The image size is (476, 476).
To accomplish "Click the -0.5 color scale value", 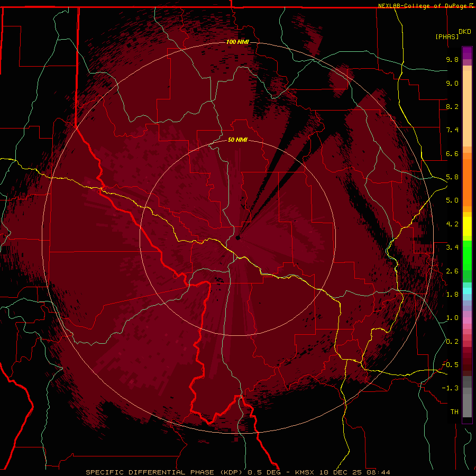I will pos(450,365).
